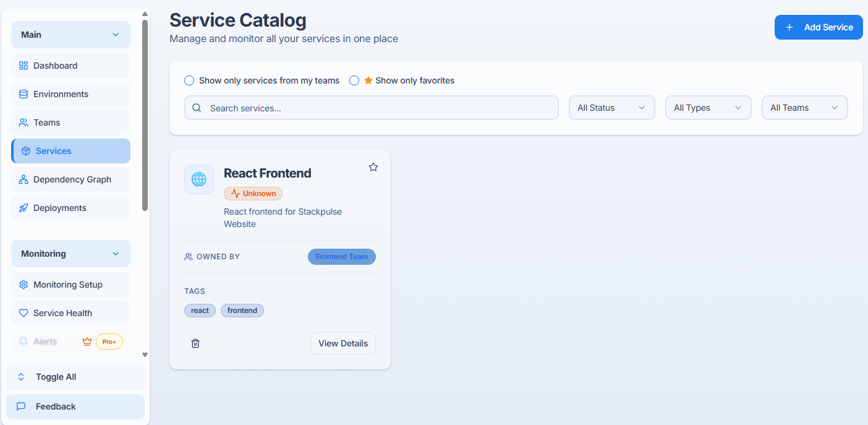
Task: Click the trash icon to delete React Frontend
Action: tap(195, 343)
